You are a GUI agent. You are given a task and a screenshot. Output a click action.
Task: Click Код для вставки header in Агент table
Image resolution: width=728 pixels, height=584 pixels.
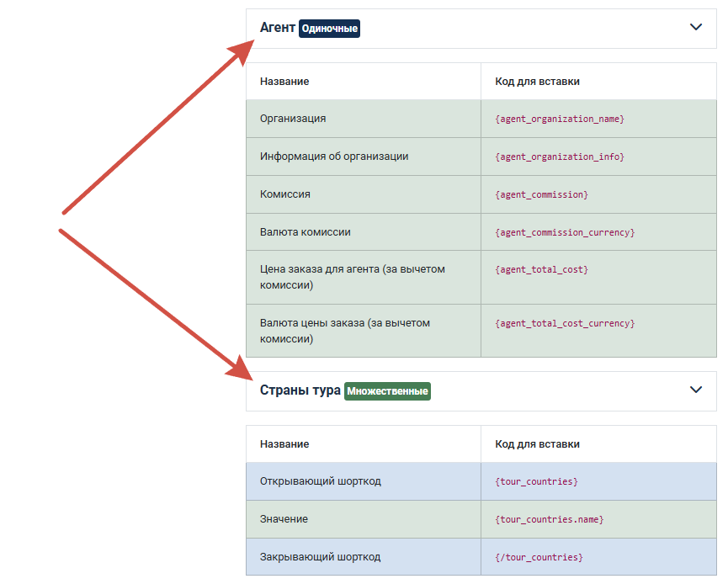coord(537,82)
